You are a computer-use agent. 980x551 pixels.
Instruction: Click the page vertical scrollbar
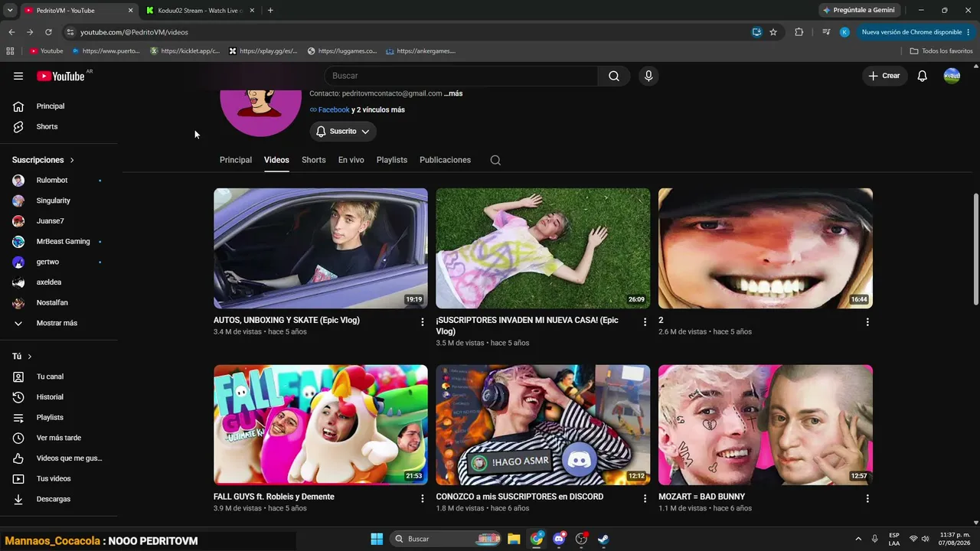[x=975, y=249]
